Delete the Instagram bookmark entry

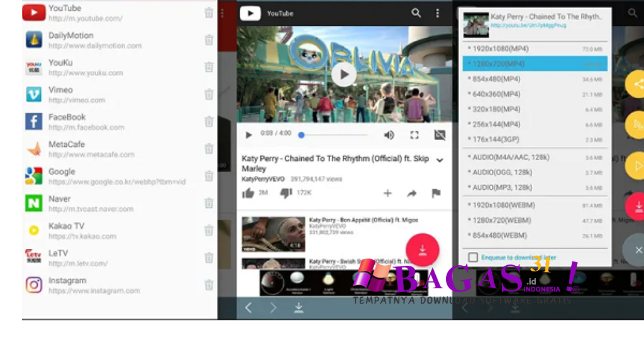click(209, 285)
